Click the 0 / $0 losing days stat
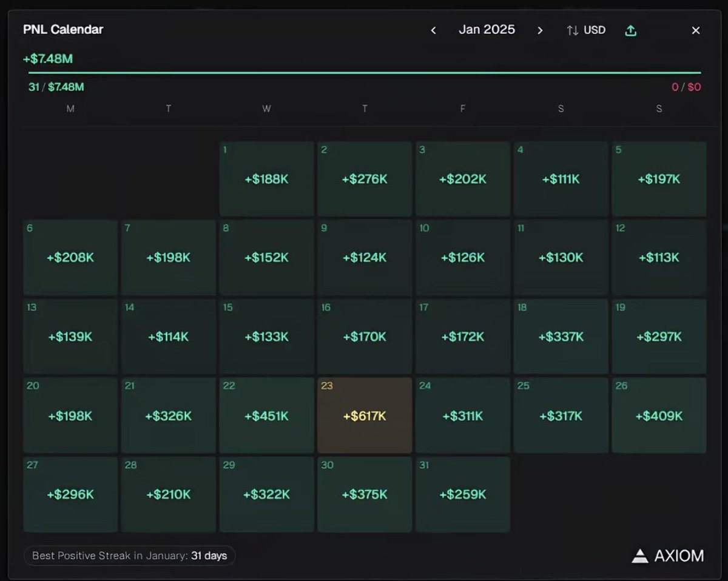 coord(686,87)
